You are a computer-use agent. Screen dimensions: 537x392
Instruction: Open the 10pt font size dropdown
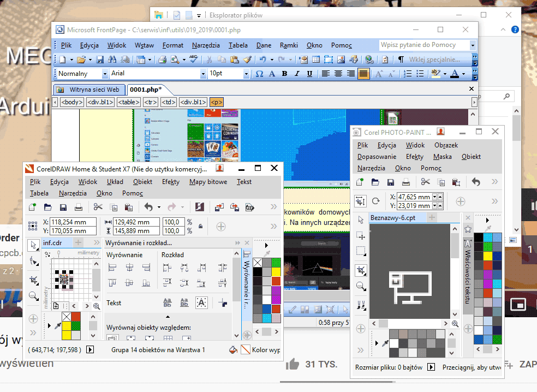pos(246,74)
